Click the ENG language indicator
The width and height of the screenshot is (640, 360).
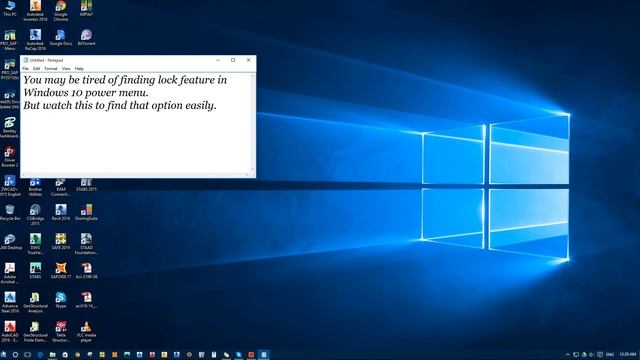610,355
